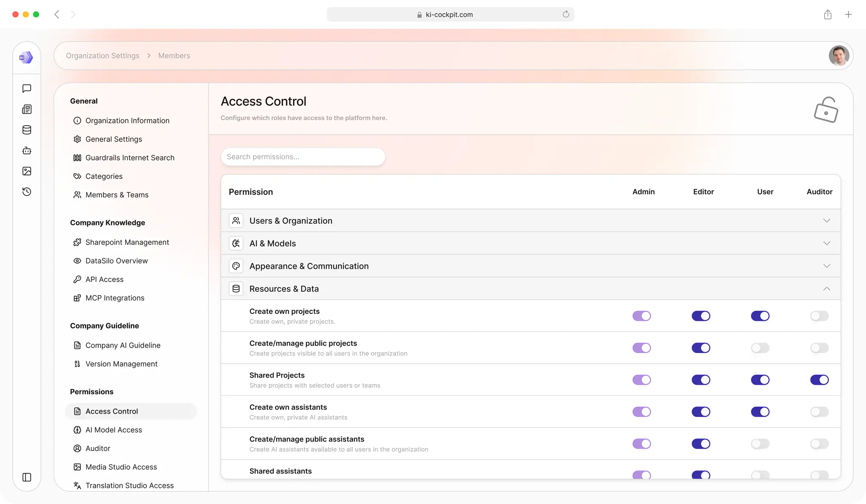Open the robot assistants icon in left rail
Viewport: 866px width, 504px height.
(x=27, y=151)
